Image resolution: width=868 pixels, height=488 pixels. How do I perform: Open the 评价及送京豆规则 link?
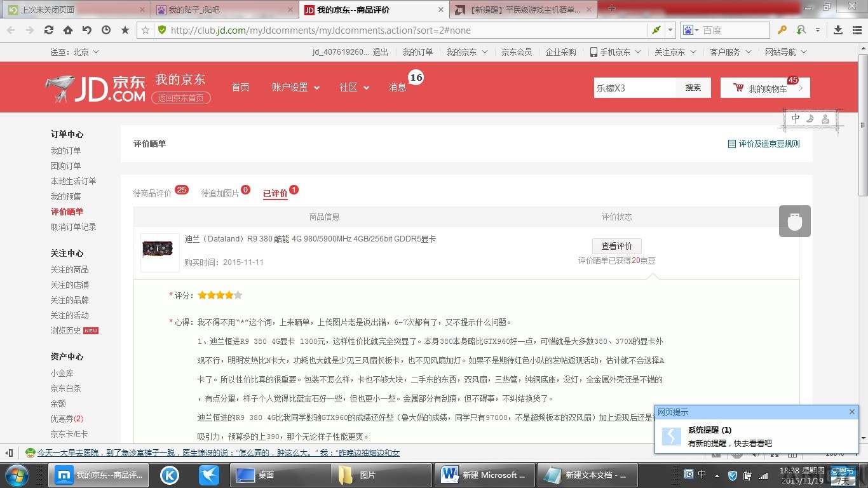point(764,144)
